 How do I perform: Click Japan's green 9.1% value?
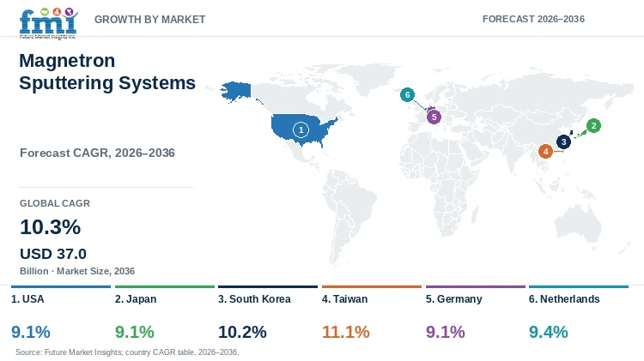[x=134, y=332]
